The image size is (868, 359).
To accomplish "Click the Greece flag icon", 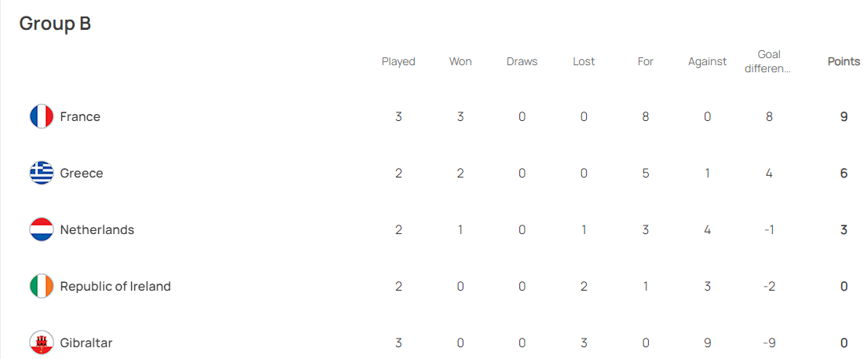I will (x=41, y=173).
